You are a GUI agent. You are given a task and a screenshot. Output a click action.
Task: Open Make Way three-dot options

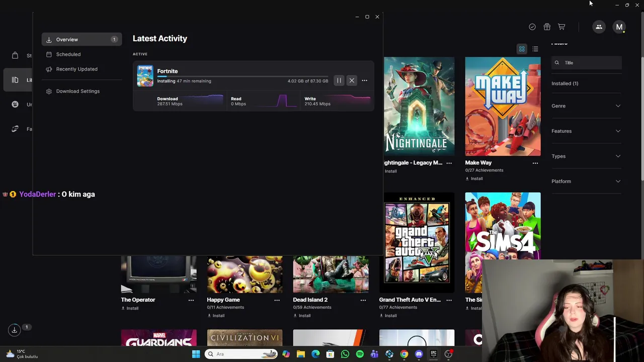point(535,163)
